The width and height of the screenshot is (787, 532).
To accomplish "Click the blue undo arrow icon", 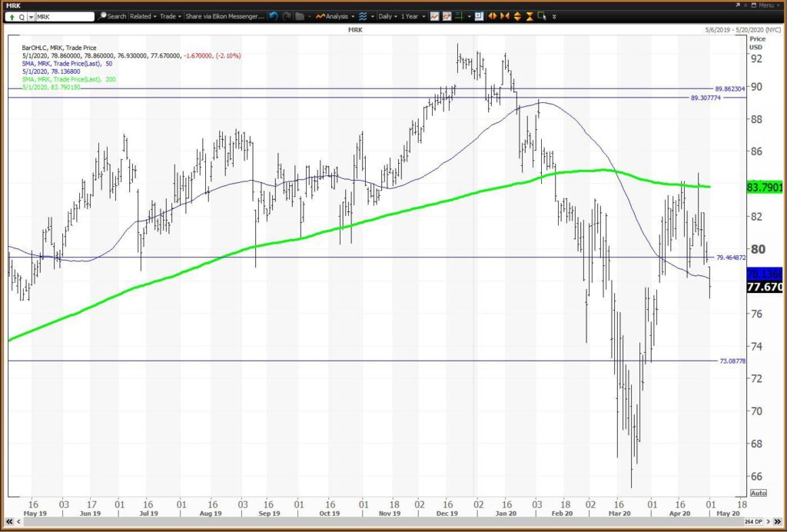I will click(x=273, y=17).
